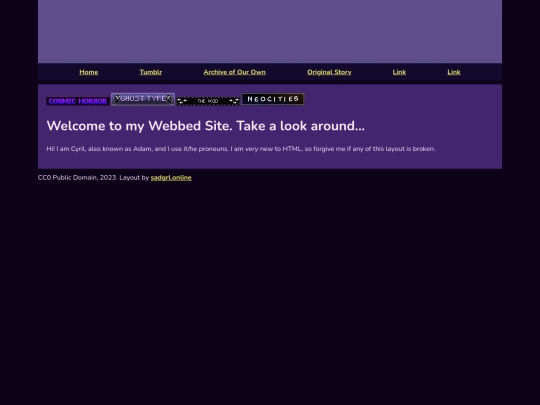
Task: Open the Tumblr nav link
Action: click(x=151, y=72)
